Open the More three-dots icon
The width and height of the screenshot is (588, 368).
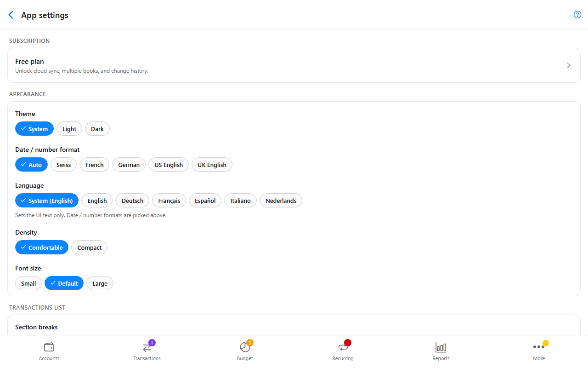[x=539, y=347]
